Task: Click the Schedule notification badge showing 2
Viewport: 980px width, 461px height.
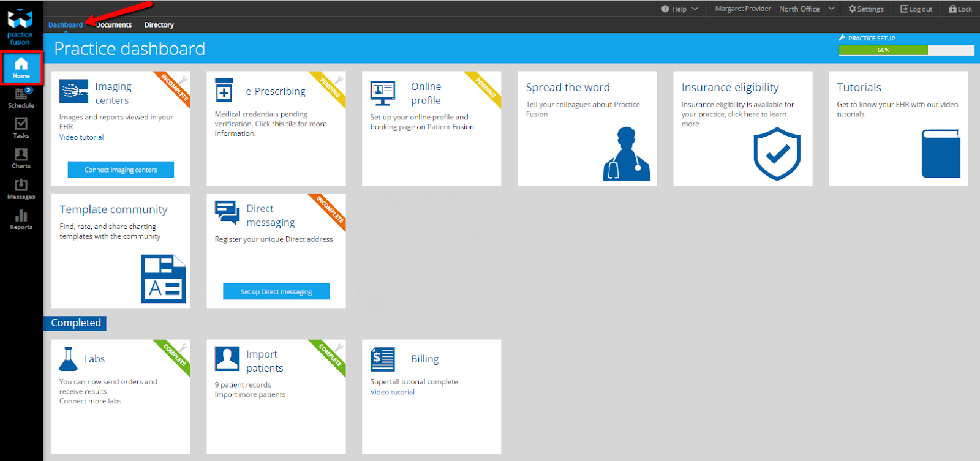Action: (29, 90)
